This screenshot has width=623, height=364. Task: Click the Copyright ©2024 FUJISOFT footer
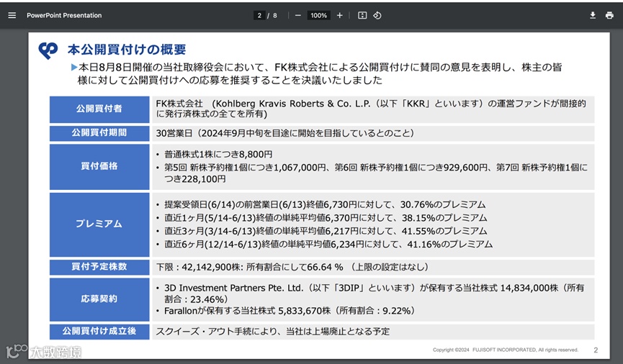(x=506, y=350)
